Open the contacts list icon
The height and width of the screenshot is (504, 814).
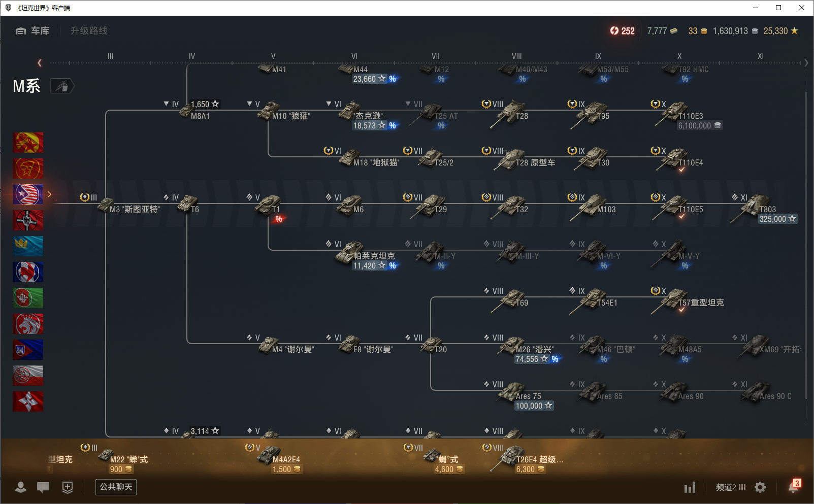coord(21,487)
